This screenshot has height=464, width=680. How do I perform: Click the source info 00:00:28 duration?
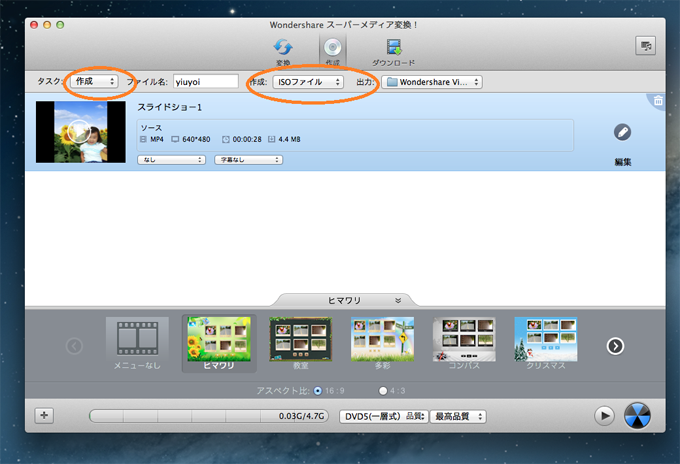pos(247,139)
